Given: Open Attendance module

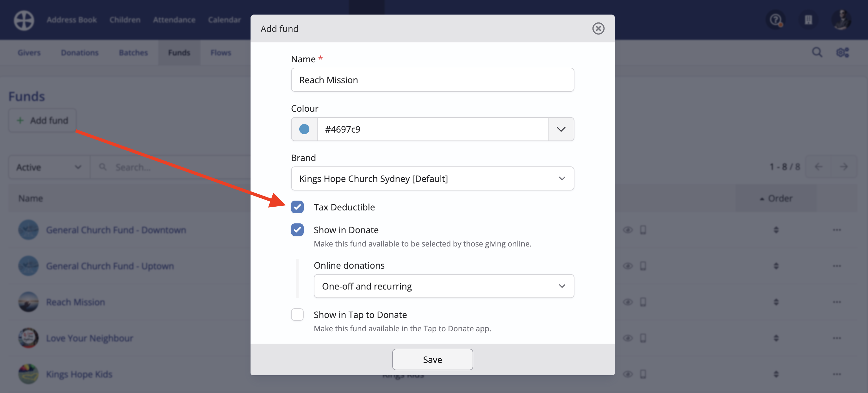Looking at the screenshot, I should (x=174, y=20).
